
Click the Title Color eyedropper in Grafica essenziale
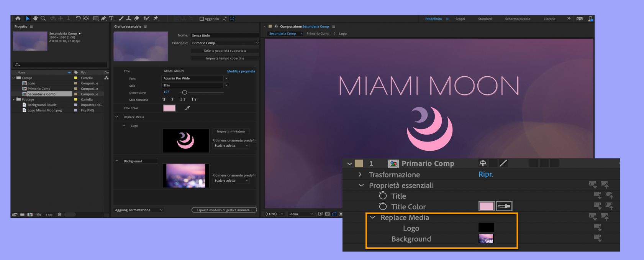point(188,108)
